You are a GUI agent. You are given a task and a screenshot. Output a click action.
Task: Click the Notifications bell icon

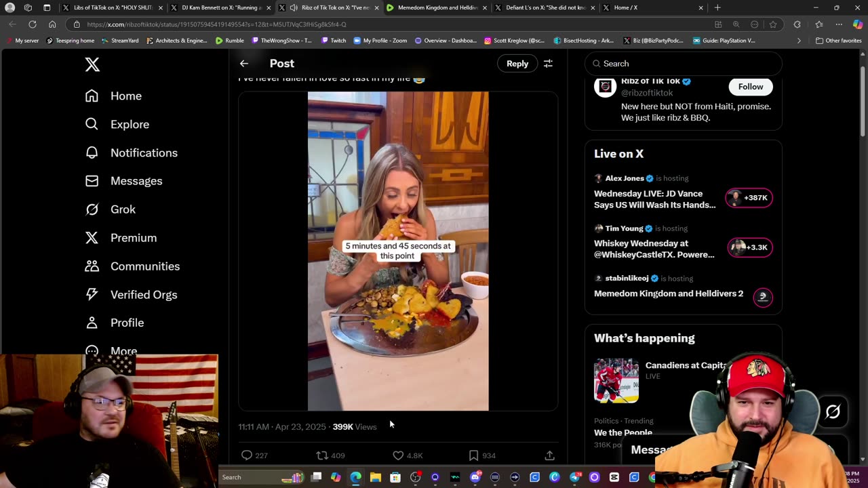point(92,153)
